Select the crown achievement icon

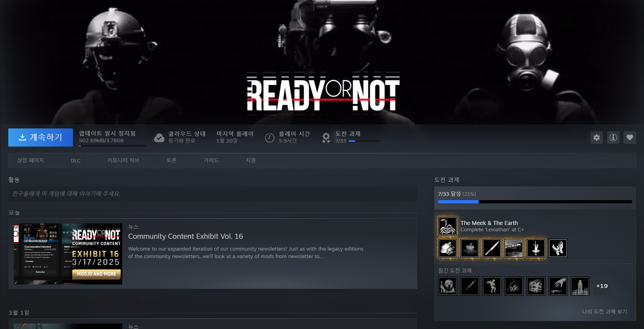(x=470, y=248)
